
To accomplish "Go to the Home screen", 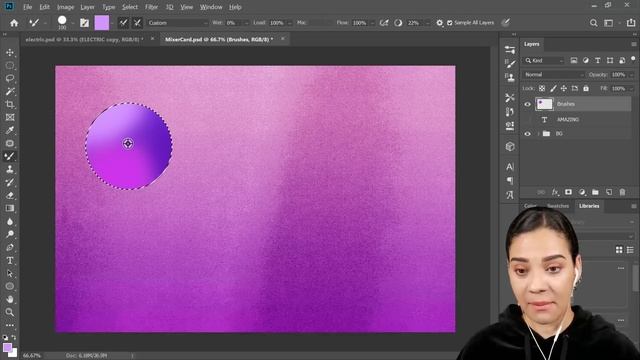I will [x=14, y=23].
